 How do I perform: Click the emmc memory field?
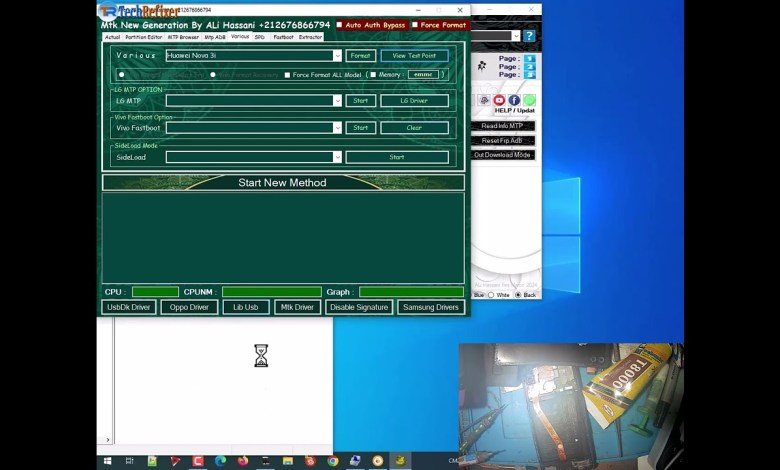pyautogui.click(x=423, y=75)
